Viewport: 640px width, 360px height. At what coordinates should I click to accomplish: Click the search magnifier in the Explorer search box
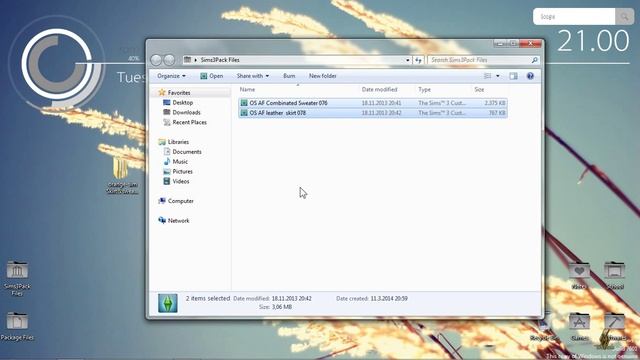[x=534, y=60]
